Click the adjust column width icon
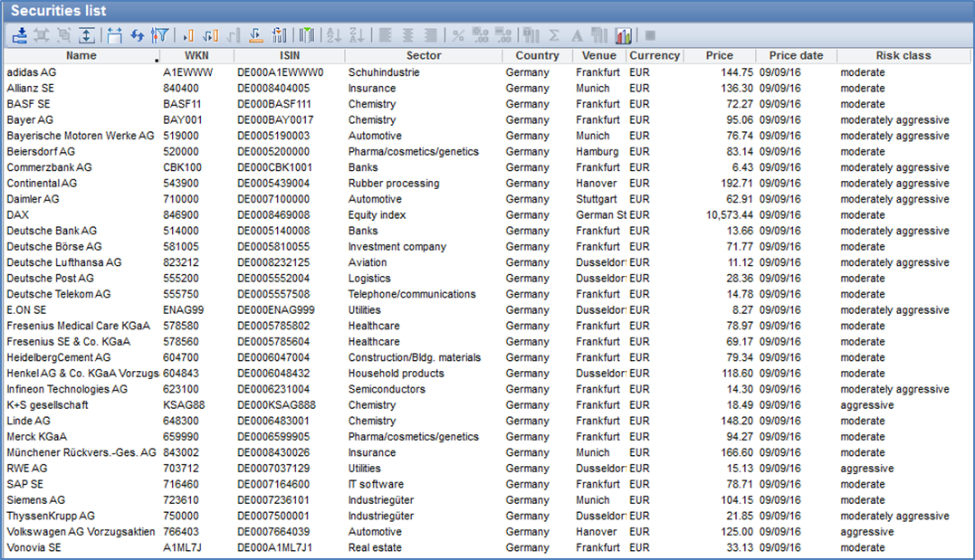 [x=115, y=35]
